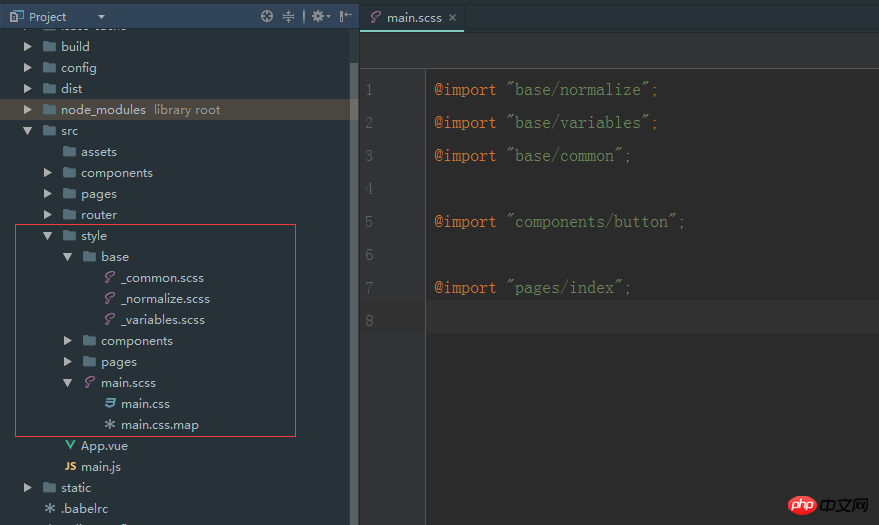
Task: Open the Project panel settings gear
Action: 318,16
